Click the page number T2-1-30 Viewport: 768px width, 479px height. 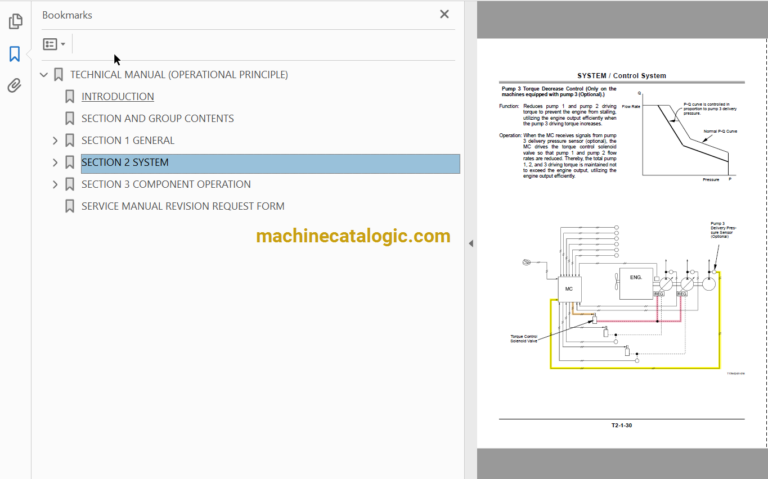(x=622, y=425)
